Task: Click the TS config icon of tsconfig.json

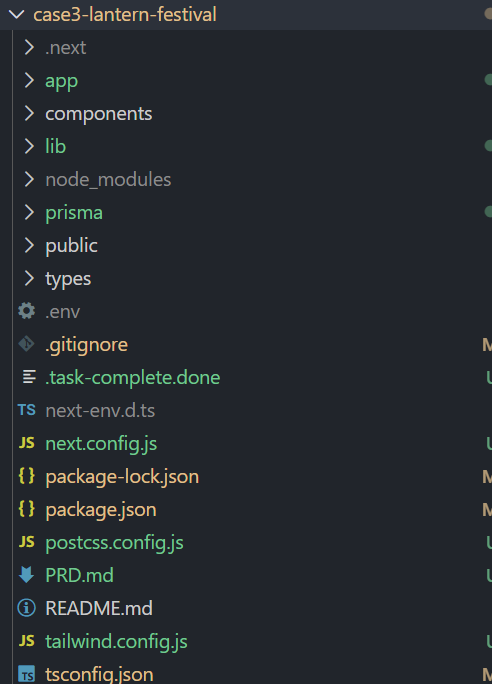Action: (x=27, y=674)
